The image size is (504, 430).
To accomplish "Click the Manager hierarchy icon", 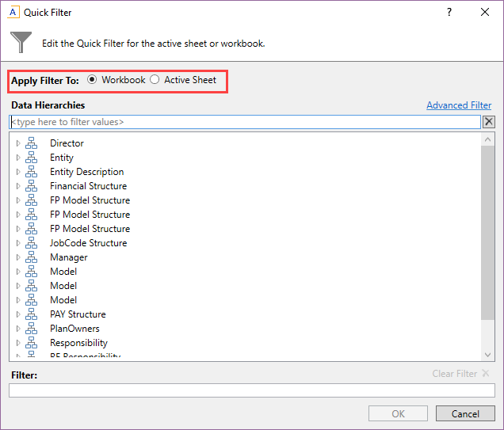I will point(31,257).
